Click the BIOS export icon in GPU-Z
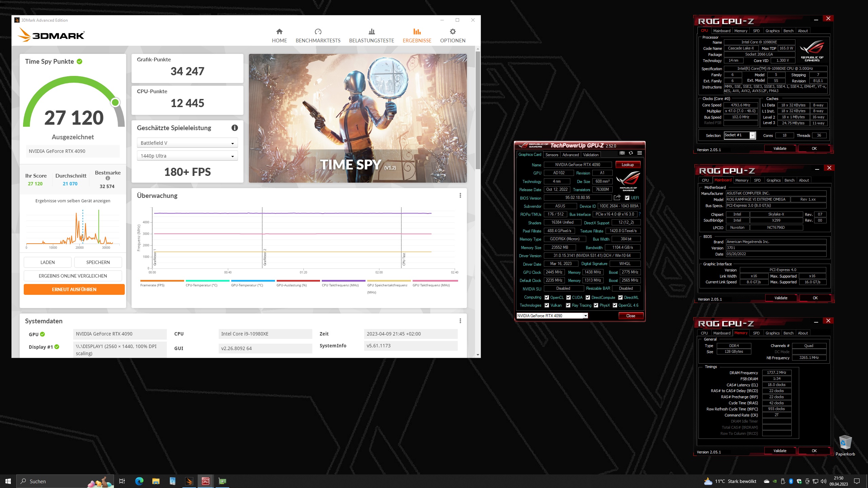868x488 pixels. [617, 198]
